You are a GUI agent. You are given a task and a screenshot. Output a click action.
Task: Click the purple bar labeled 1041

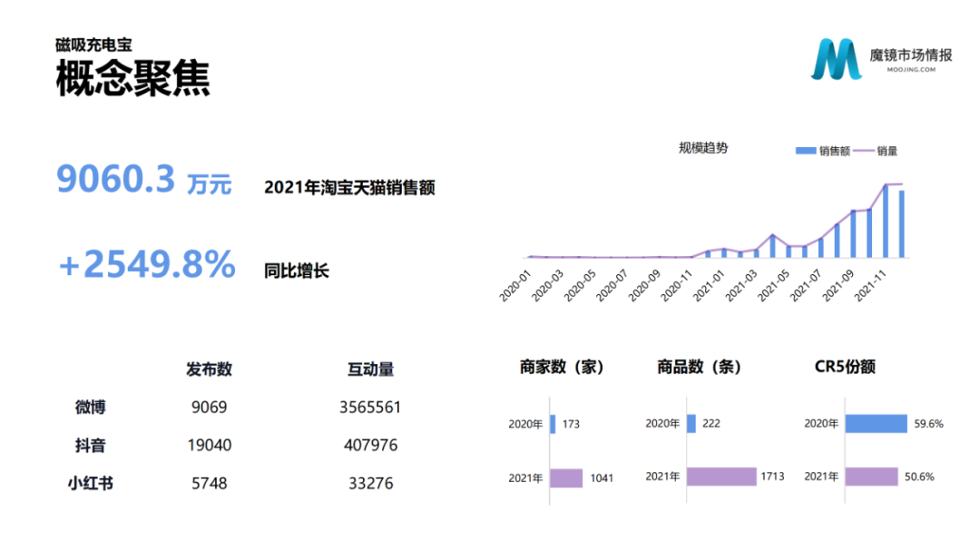566,477
